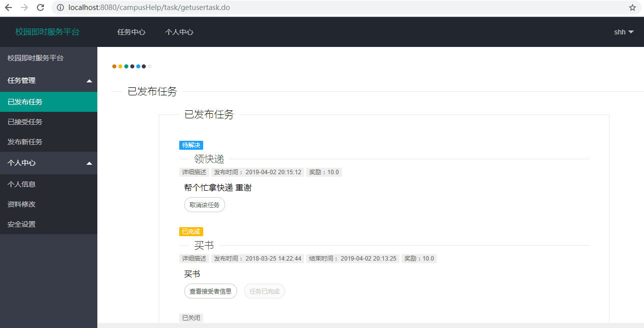The height and width of the screenshot is (328, 644).
Task: Click the green color dot
Action: (x=126, y=66)
